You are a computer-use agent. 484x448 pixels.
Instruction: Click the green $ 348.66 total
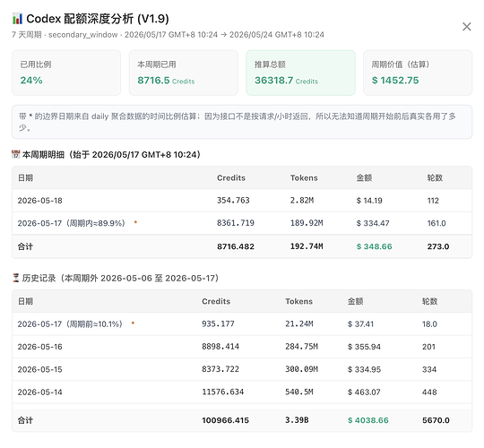[x=374, y=246]
